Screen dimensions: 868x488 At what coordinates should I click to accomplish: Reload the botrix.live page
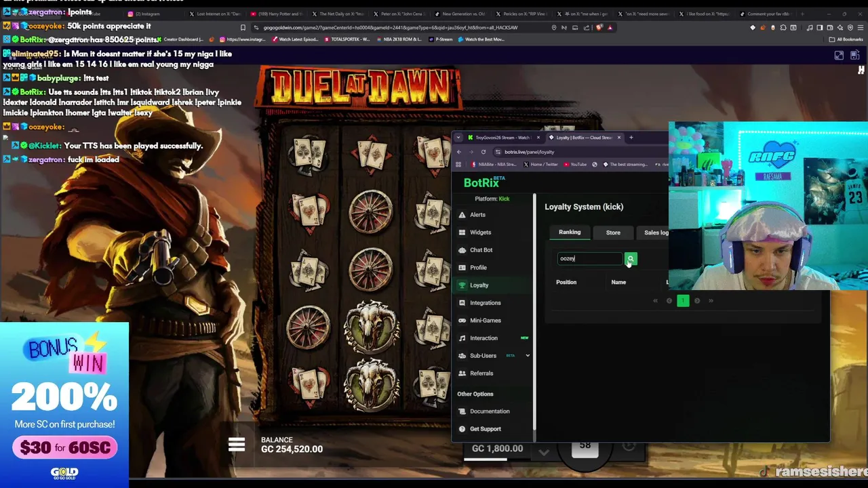pyautogui.click(x=484, y=152)
